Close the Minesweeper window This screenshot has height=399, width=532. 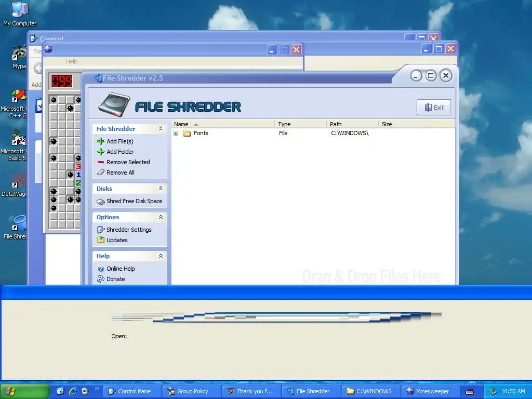[296, 50]
